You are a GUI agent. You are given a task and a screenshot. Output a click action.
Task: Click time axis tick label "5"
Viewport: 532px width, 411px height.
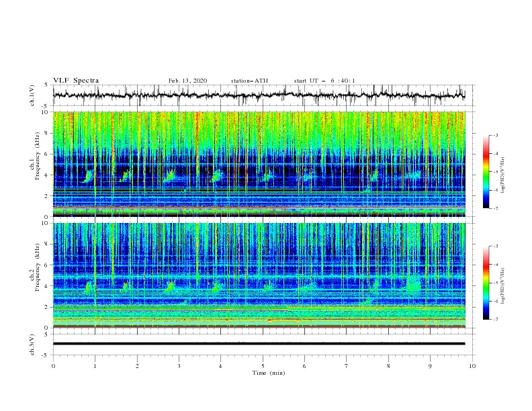click(x=263, y=366)
